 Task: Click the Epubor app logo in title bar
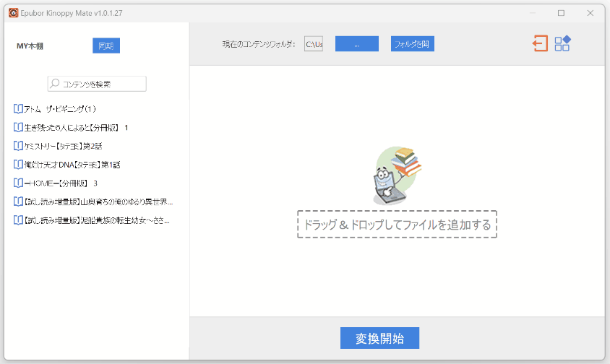click(x=14, y=13)
